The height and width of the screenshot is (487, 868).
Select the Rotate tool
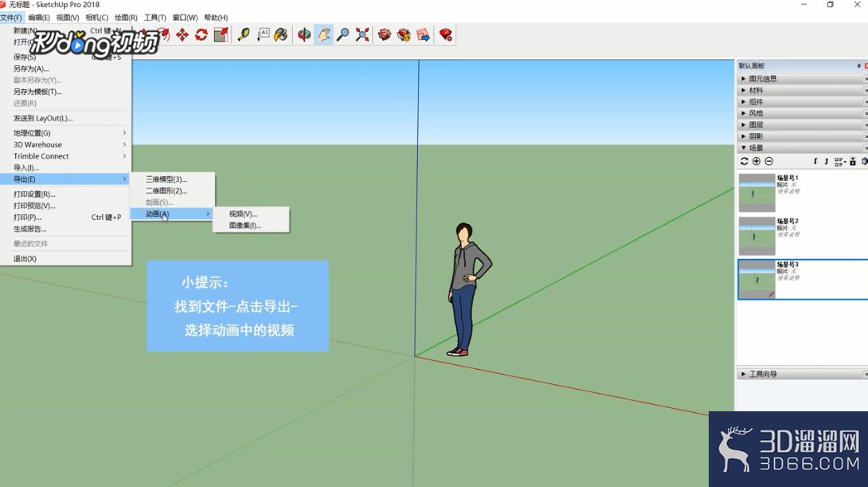pyautogui.click(x=201, y=35)
